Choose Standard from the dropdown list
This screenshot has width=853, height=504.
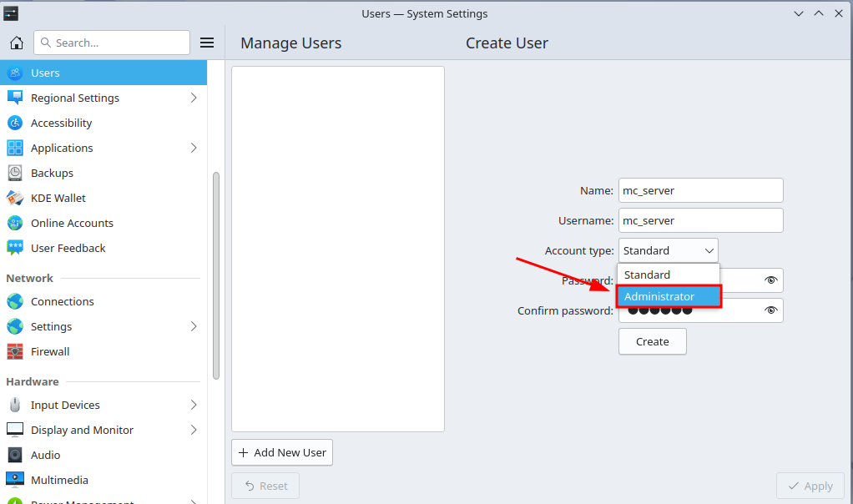click(x=668, y=275)
